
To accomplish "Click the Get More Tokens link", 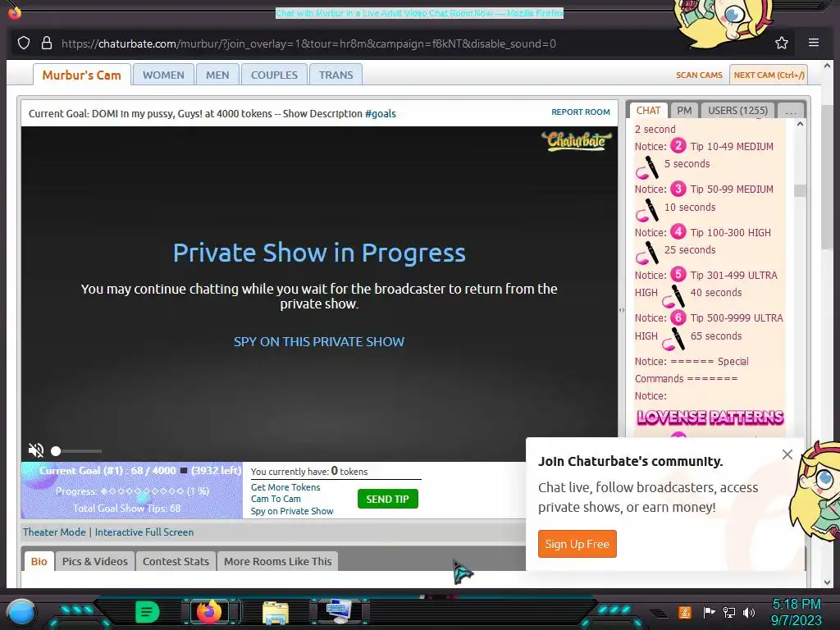I will click(x=285, y=487).
